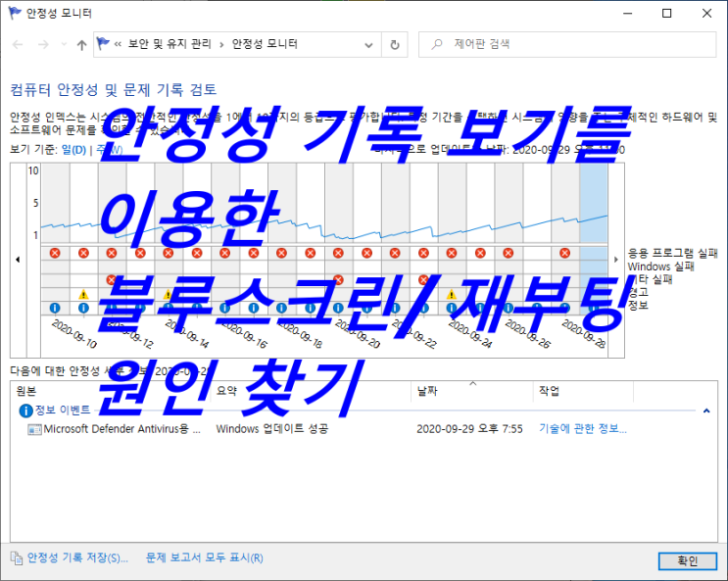
Task: Click the Windows 업데이트 성공 summary cell
Action: point(272,429)
